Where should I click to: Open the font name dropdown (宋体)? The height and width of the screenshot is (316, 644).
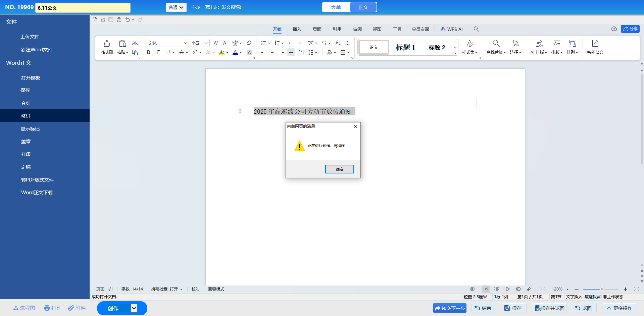pyautogui.click(x=185, y=43)
